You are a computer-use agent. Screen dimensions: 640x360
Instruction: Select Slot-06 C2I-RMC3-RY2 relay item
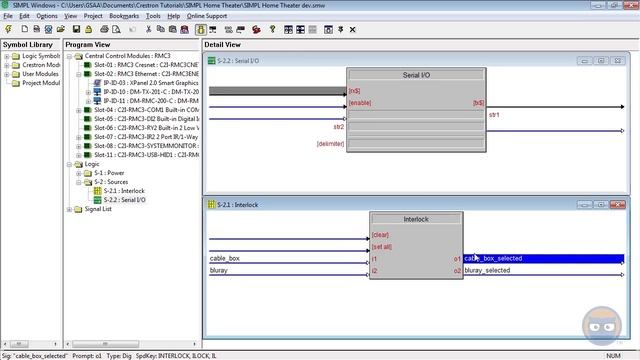click(147, 128)
